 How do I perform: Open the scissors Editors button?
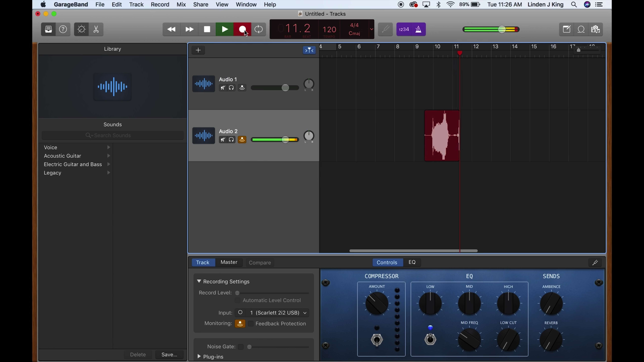tap(96, 30)
